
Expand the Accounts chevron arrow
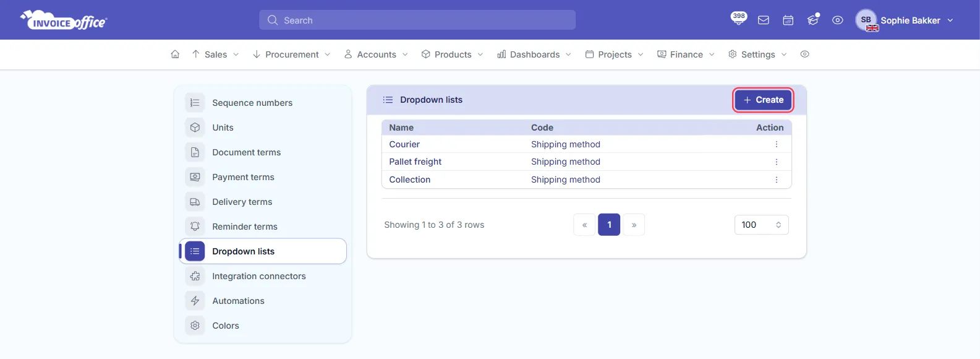(x=405, y=54)
